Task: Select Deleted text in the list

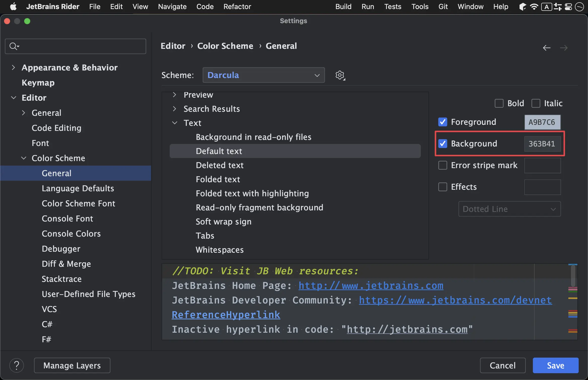Action: 219,165
